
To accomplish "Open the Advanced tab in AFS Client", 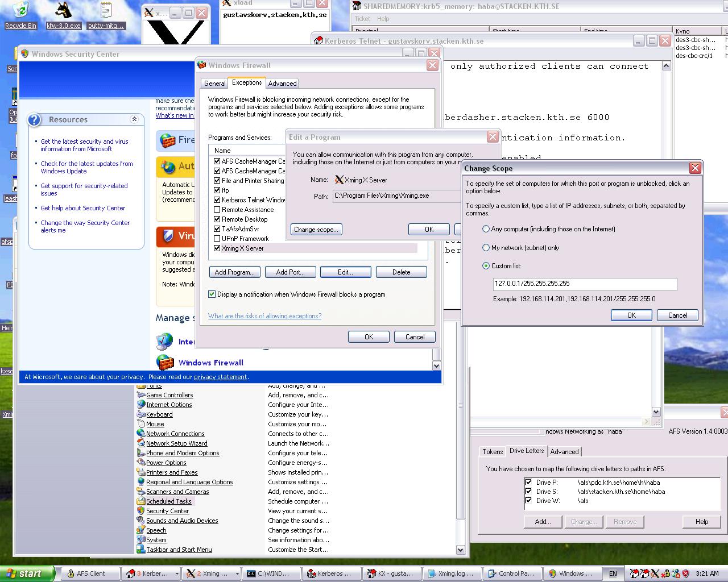I will tap(564, 451).
